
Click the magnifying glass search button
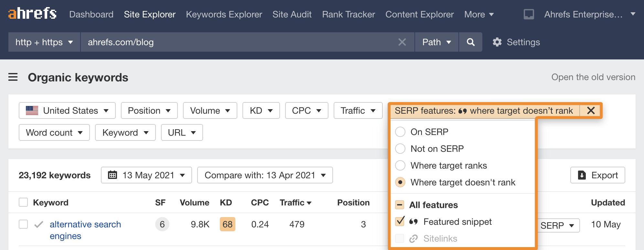[x=471, y=42]
